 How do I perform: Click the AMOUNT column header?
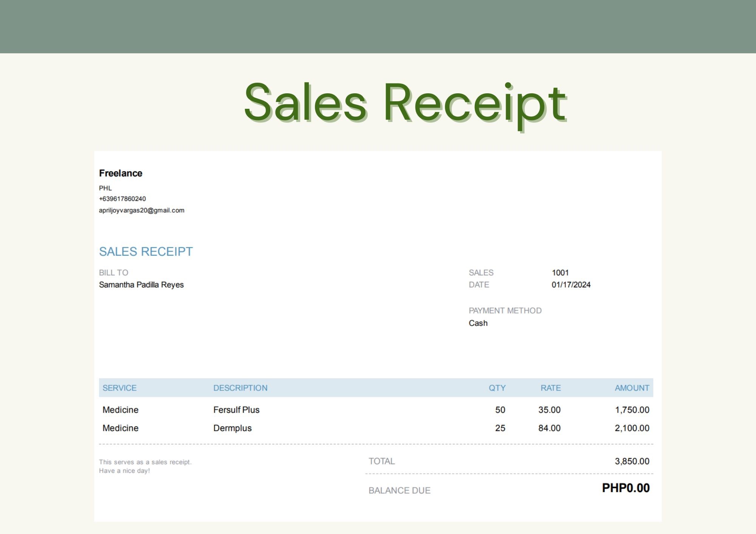click(632, 388)
